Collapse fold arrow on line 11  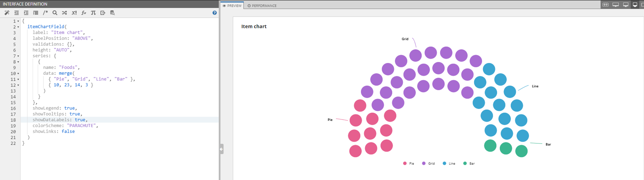pyautogui.click(x=18, y=79)
